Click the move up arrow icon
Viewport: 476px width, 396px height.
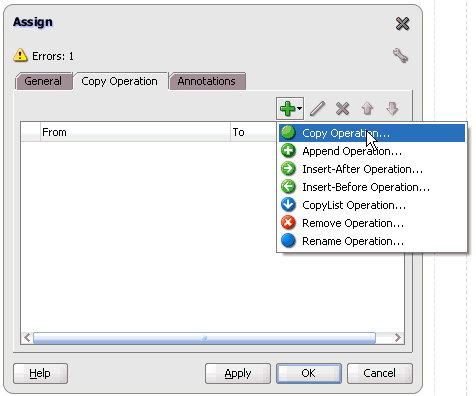tap(367, 109)
